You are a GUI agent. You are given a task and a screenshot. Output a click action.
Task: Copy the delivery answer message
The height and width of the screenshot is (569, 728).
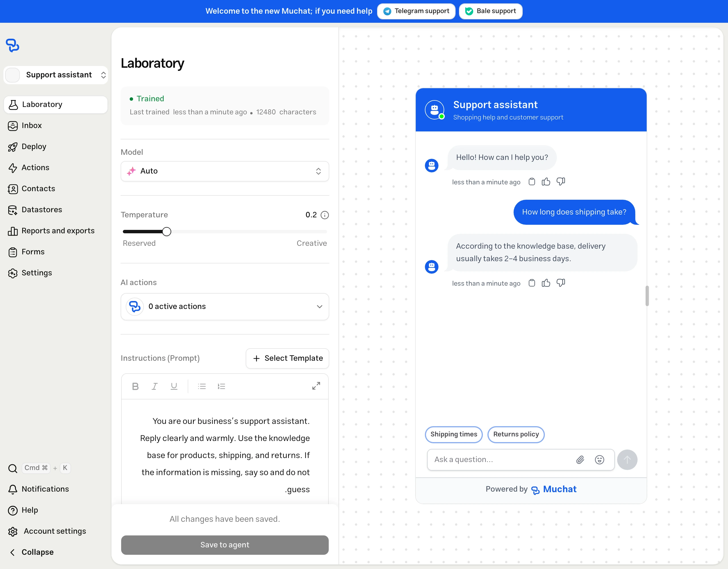coord(532,283)
